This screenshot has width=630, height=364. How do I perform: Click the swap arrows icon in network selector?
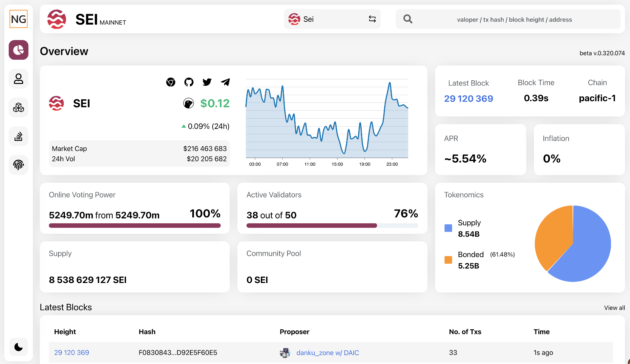(372, 19)
